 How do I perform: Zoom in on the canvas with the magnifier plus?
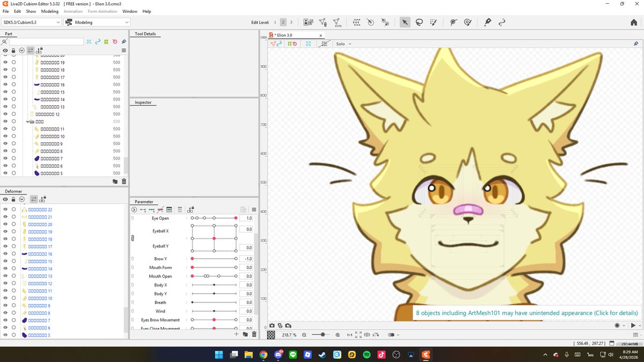click(x=338, y=335)
